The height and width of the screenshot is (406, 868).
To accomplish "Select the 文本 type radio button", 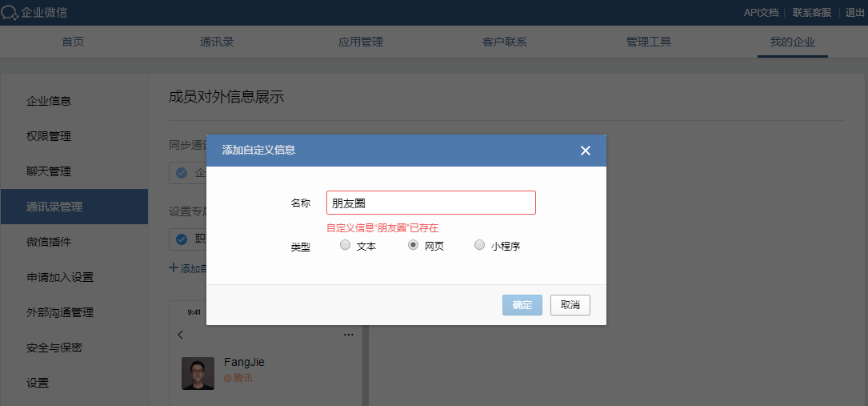I will [x=346, y=245].
